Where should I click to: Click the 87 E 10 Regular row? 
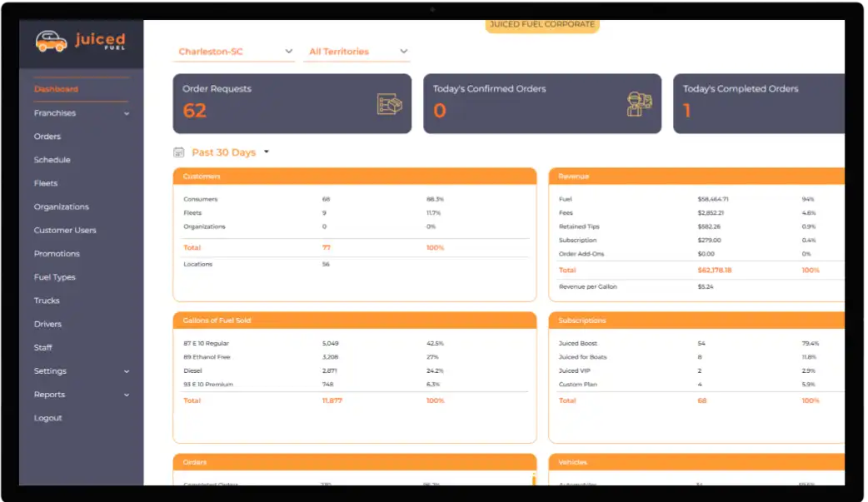pos(355,344)
